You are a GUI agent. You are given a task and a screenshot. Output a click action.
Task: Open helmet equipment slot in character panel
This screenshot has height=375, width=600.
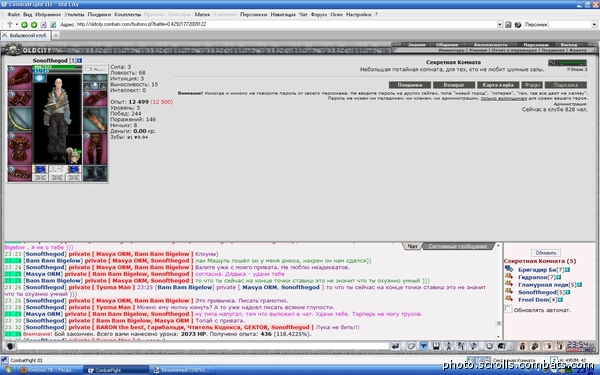(x=20, y=78)
